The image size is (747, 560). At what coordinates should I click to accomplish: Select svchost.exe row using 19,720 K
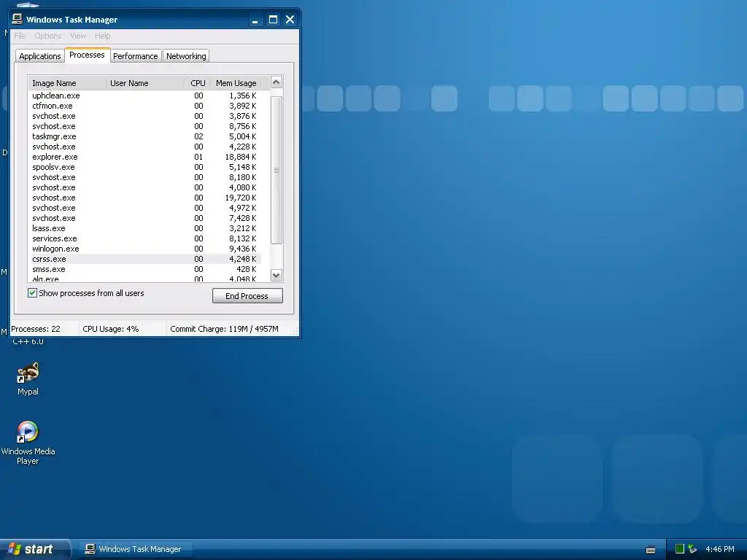(x=144, y=198)
